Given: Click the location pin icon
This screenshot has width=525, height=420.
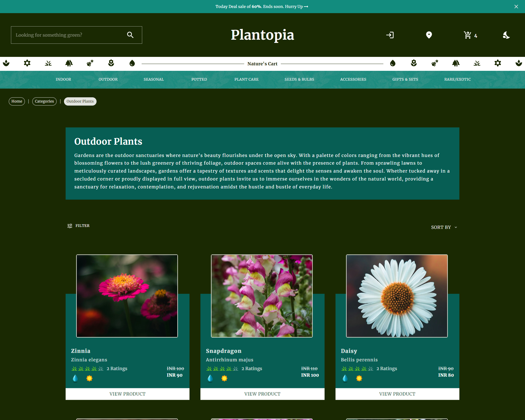Looking at the screenshot, I should (429, 35).
